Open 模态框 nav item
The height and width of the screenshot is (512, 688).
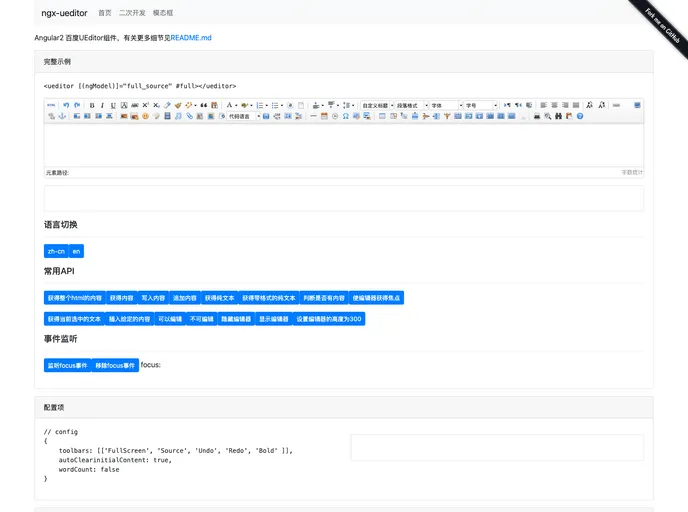(163, 13)
